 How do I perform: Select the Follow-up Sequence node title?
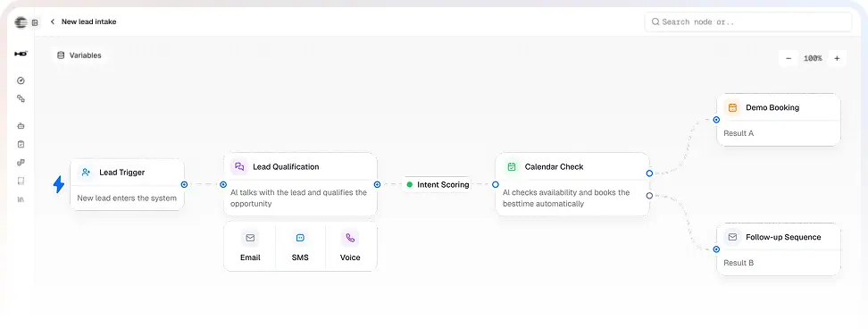783,237
